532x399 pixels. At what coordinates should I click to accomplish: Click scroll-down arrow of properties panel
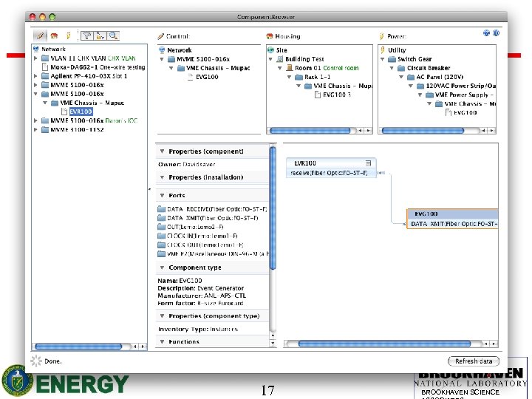tap(273, 343)
